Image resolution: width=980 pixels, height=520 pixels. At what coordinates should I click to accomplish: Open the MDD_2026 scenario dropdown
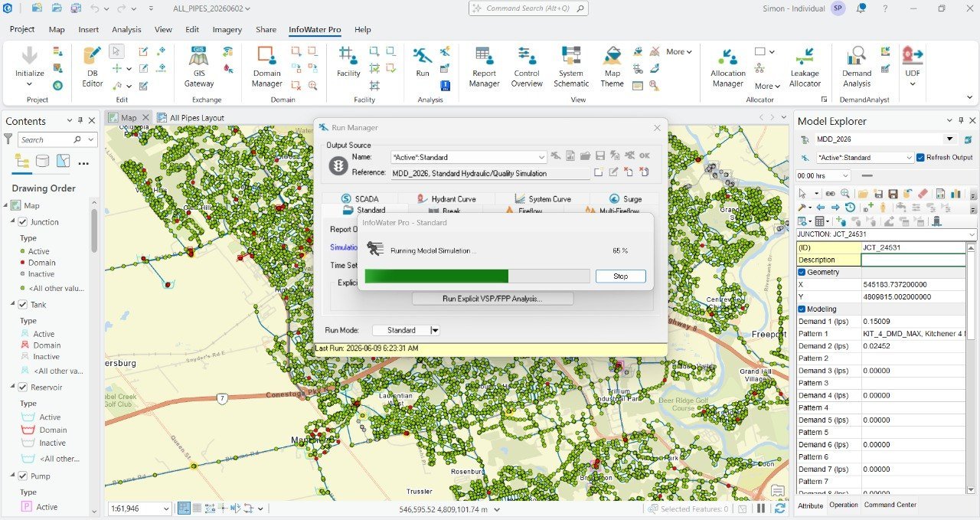[x=950, y=139]
